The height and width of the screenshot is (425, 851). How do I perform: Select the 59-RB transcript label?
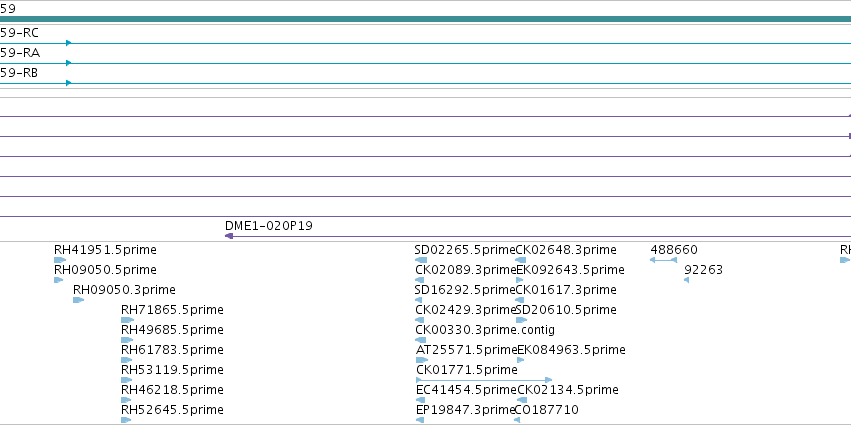[19, 73]
